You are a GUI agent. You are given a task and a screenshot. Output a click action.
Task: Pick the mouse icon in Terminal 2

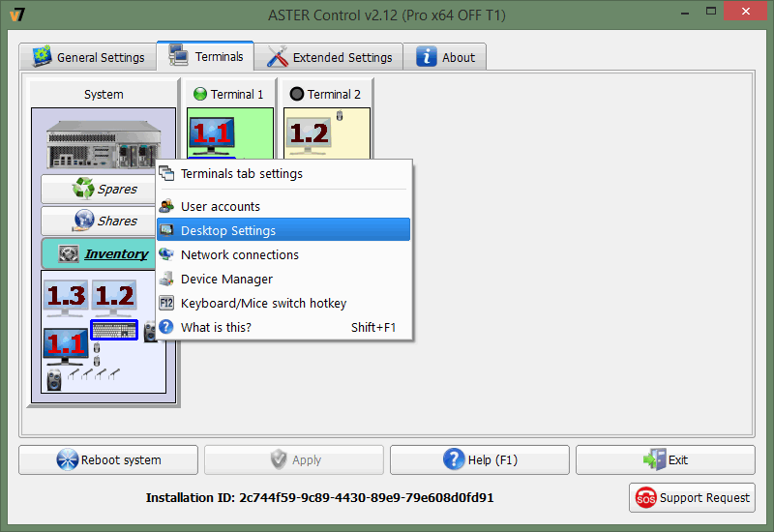click(340, 116)
